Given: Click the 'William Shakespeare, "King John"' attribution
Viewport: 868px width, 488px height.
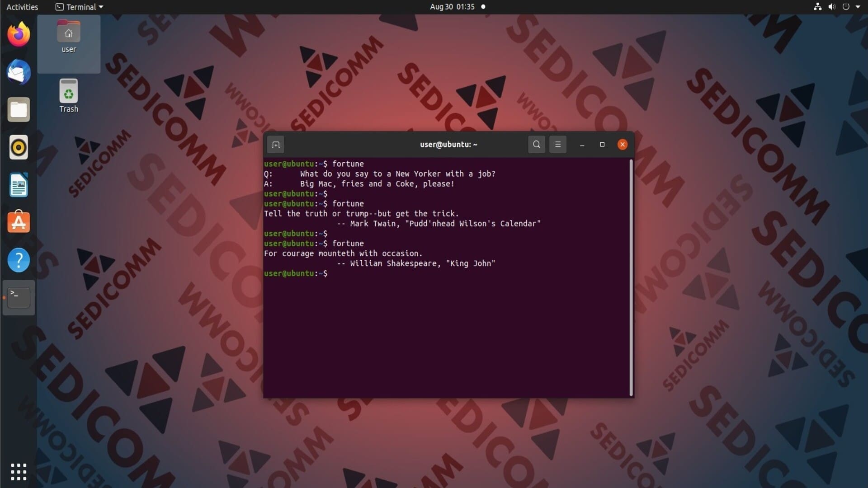Looking at the screenshot, I should 416,263.
